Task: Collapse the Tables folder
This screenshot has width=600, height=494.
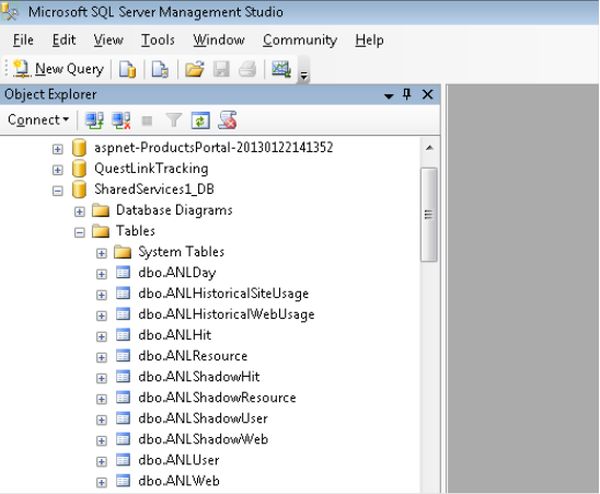Action: (x=80, y=232)
